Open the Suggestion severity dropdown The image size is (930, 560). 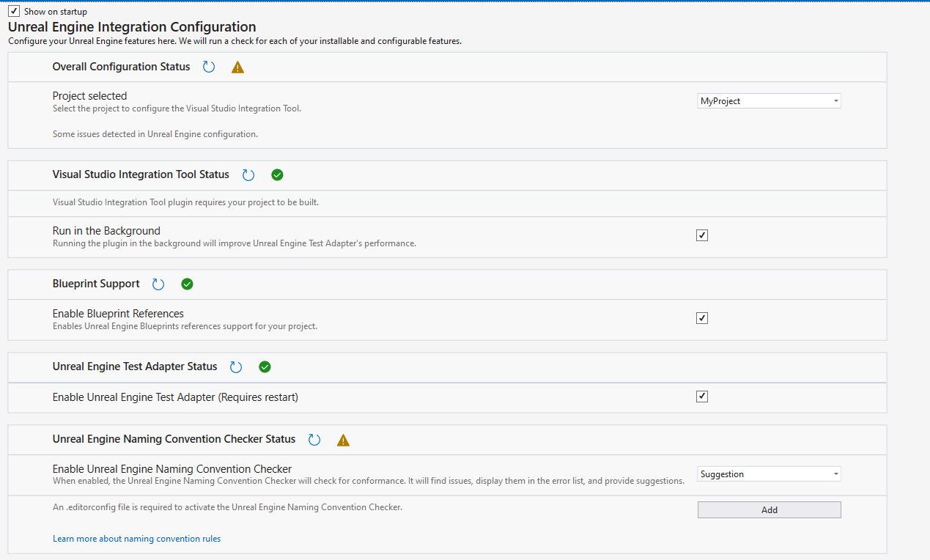pos(769,474)
